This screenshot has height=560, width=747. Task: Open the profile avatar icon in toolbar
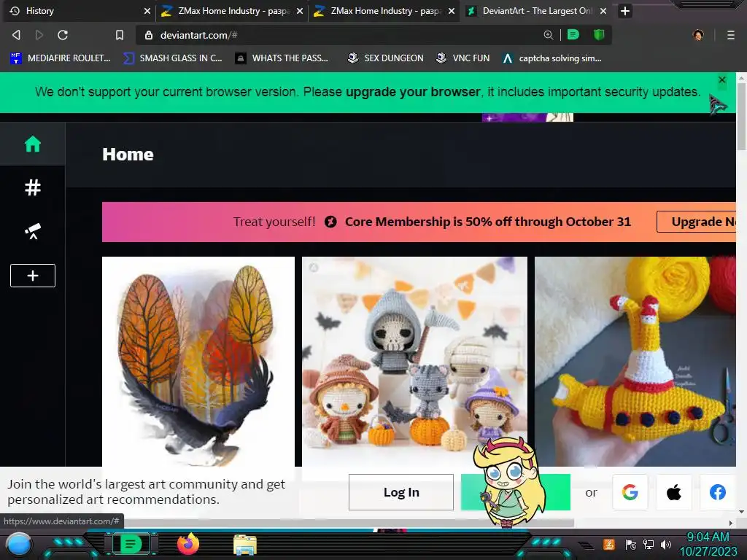pyautogui.click(x=698, y=35)
